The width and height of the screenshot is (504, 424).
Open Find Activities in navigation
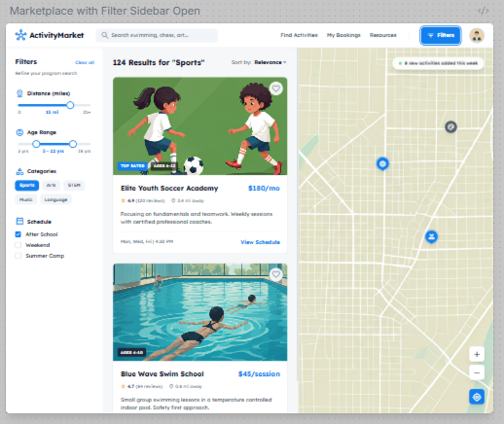[x=299, y=35]
